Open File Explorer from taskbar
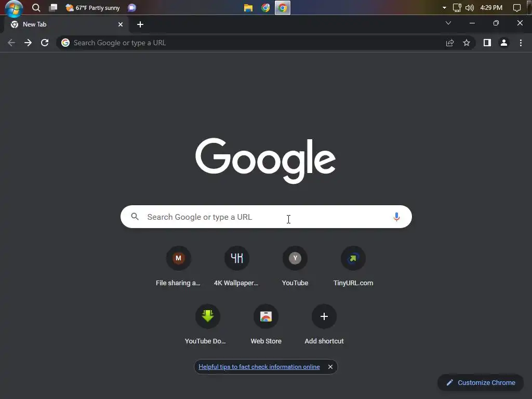 click(x=248, y=8)
